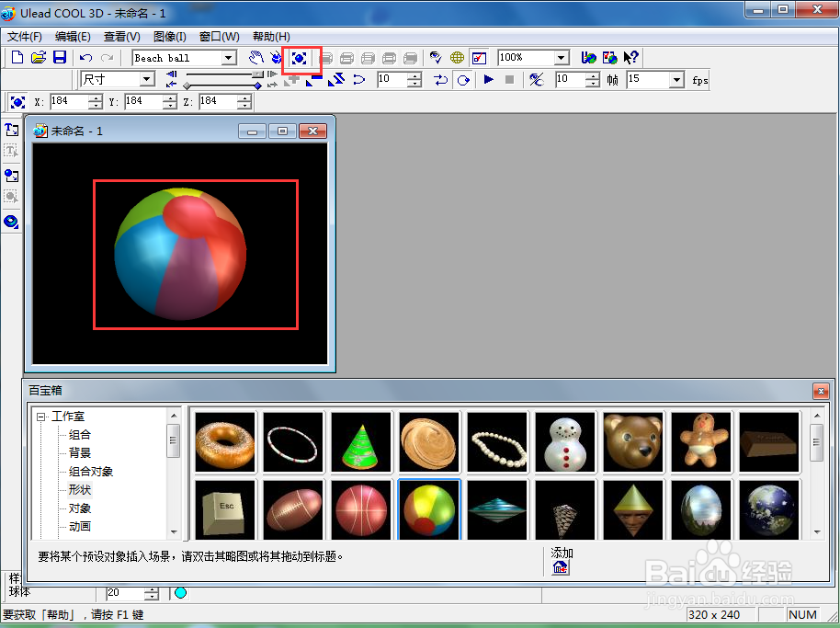Increase the total frames value stepper
The height and width of the screenshot is (628, 840).
point(592,76)
